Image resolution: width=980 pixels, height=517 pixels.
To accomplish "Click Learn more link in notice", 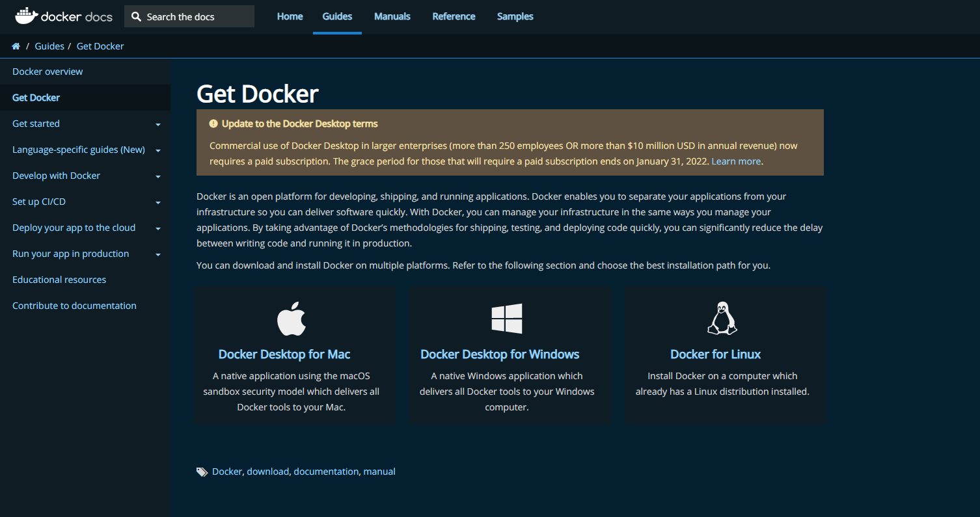I will (x=736, y=161).
